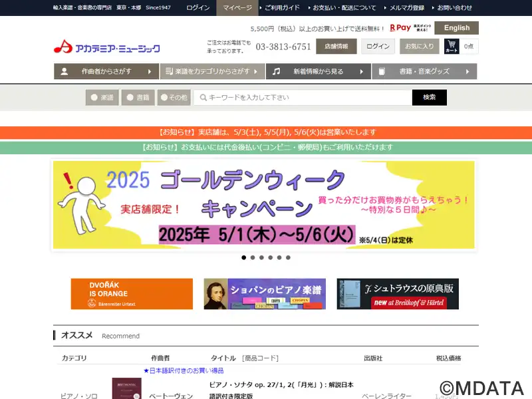
Task: Click the book icon for 書籍・音楽グッズ
Action: coord(382,72)
